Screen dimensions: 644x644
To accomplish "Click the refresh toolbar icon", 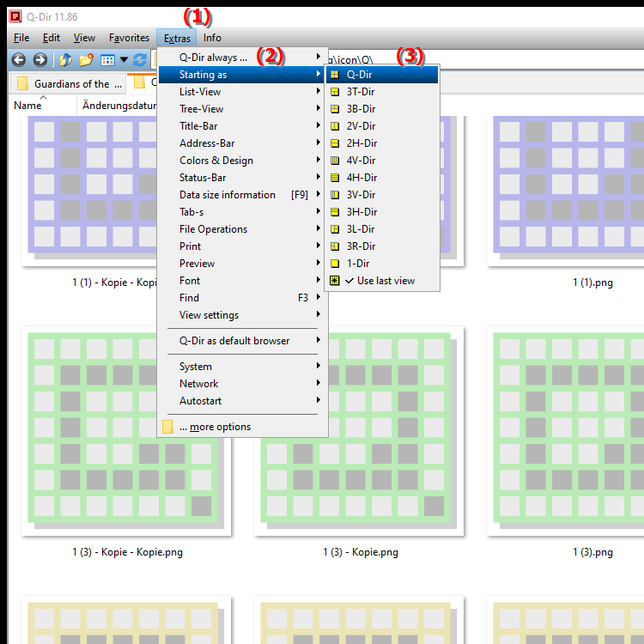I will [x=140, y=60].
